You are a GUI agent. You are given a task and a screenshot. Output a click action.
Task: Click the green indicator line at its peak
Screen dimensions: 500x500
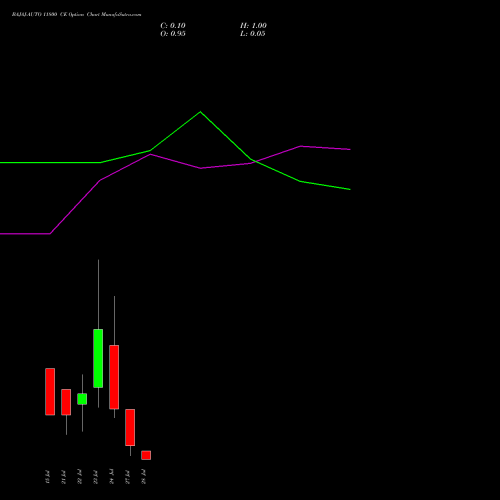200,112
